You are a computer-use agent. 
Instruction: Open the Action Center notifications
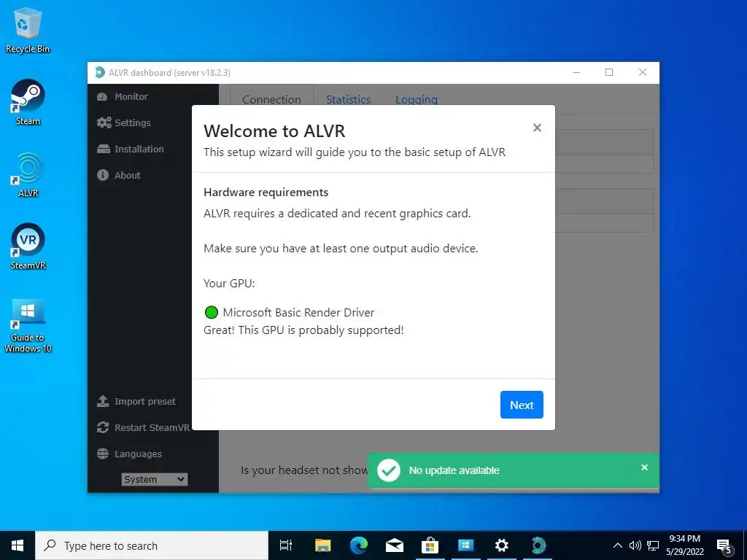[724, 545]
